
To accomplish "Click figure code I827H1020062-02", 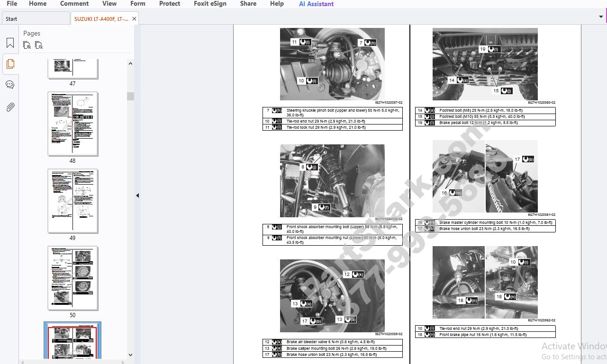I will pos(542,320).
